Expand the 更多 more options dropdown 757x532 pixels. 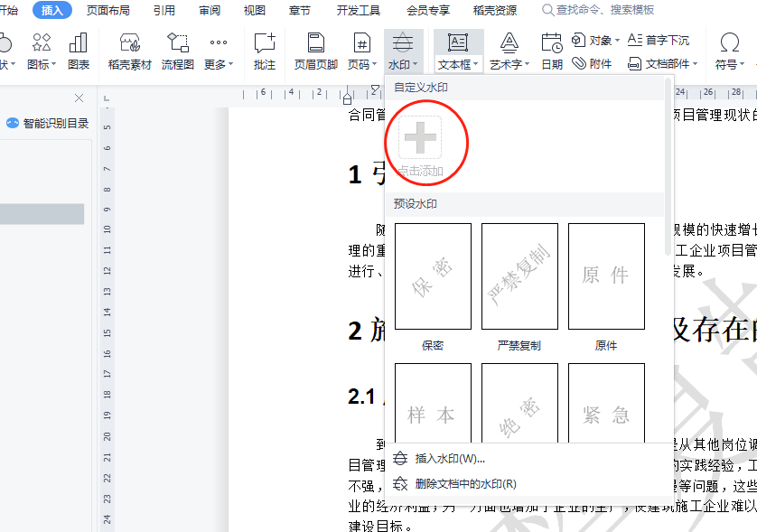tap(219, 51)
